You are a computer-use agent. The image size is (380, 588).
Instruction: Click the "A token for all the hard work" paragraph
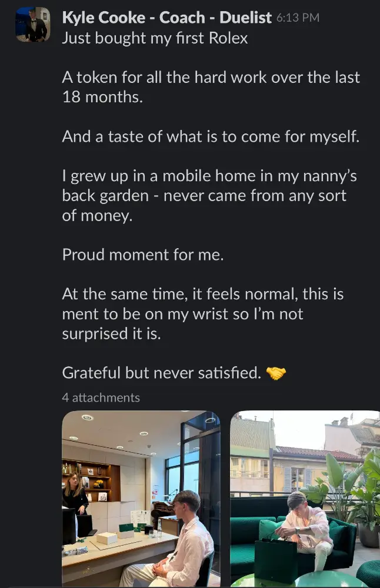click(x=211, y=86)
